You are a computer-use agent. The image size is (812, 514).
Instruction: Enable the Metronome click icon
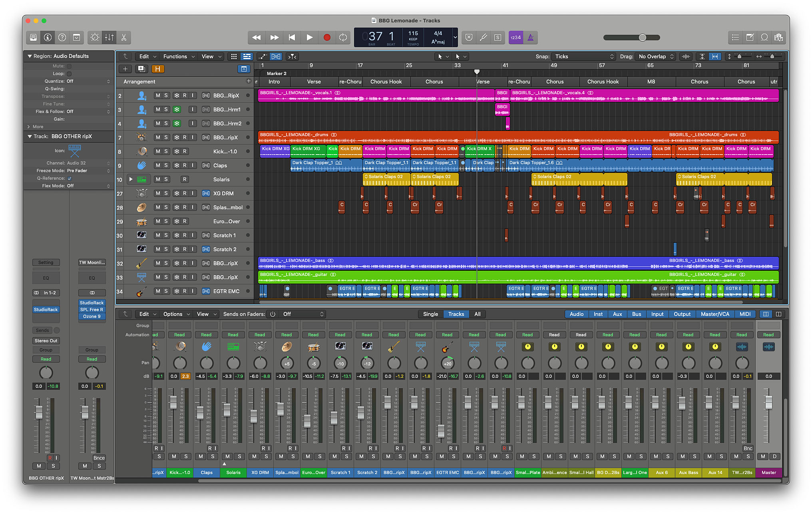coord(531,38)
